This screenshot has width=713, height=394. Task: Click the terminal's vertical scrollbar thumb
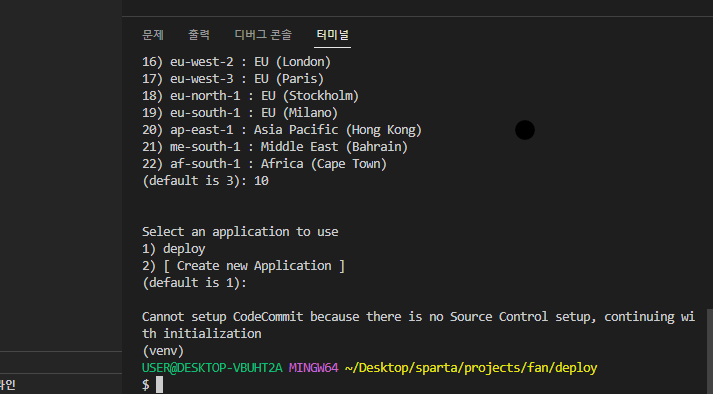pos(710,351)
